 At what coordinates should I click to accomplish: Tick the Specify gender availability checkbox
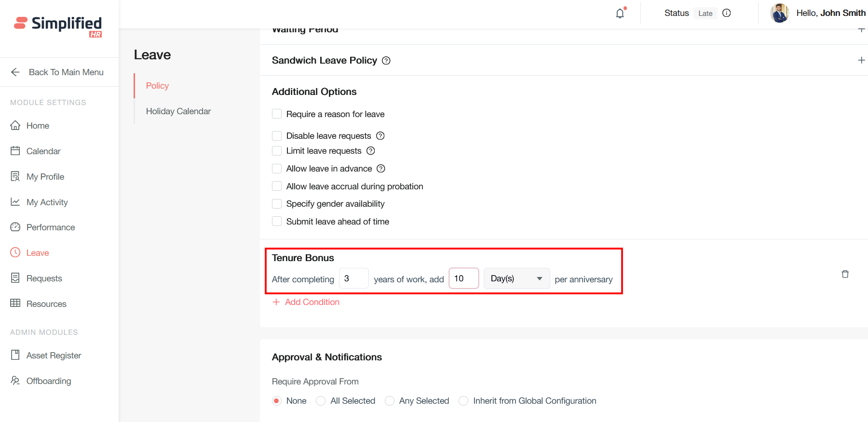click(x=277, y=204)
